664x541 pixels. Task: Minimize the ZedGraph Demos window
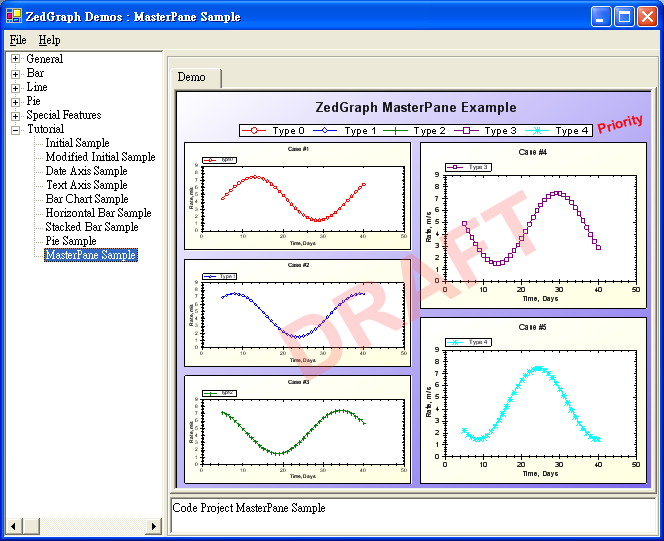tap(600, 17)
